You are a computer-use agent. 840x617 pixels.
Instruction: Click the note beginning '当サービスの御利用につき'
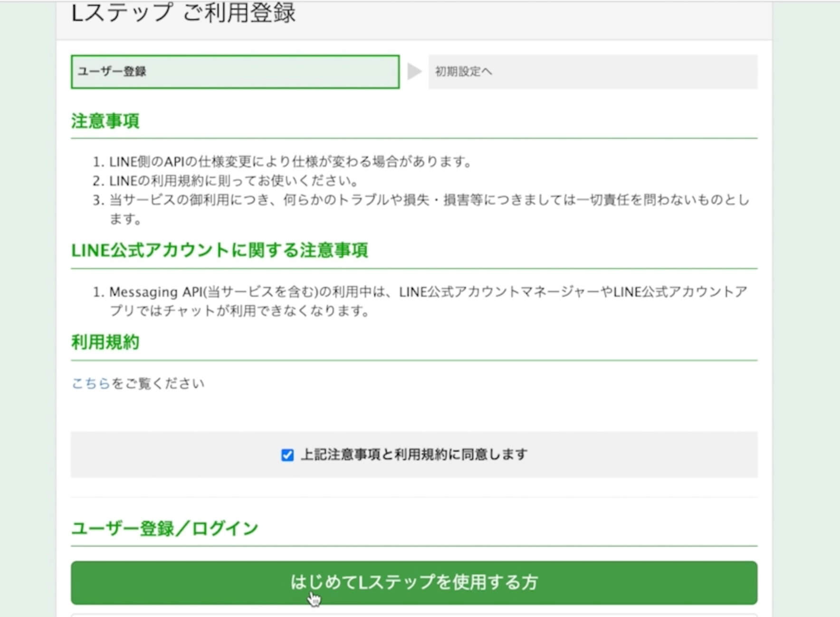pyautogui.click(x=430, y=209)
